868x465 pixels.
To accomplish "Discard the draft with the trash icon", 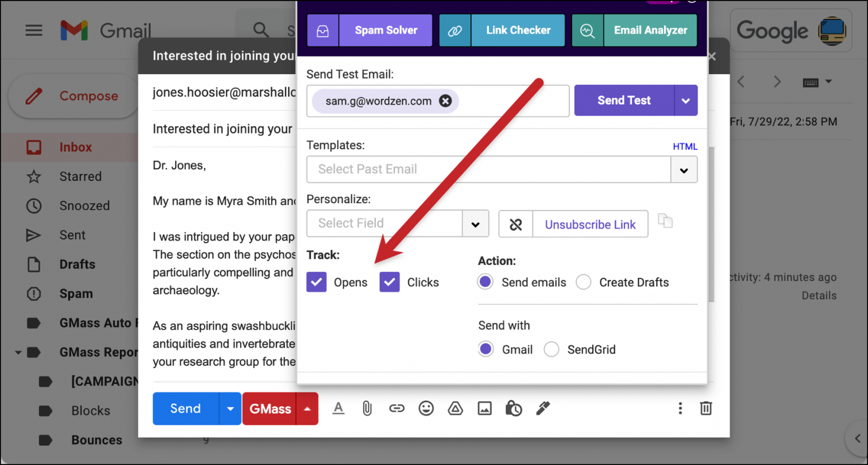I will pos(706,408).
